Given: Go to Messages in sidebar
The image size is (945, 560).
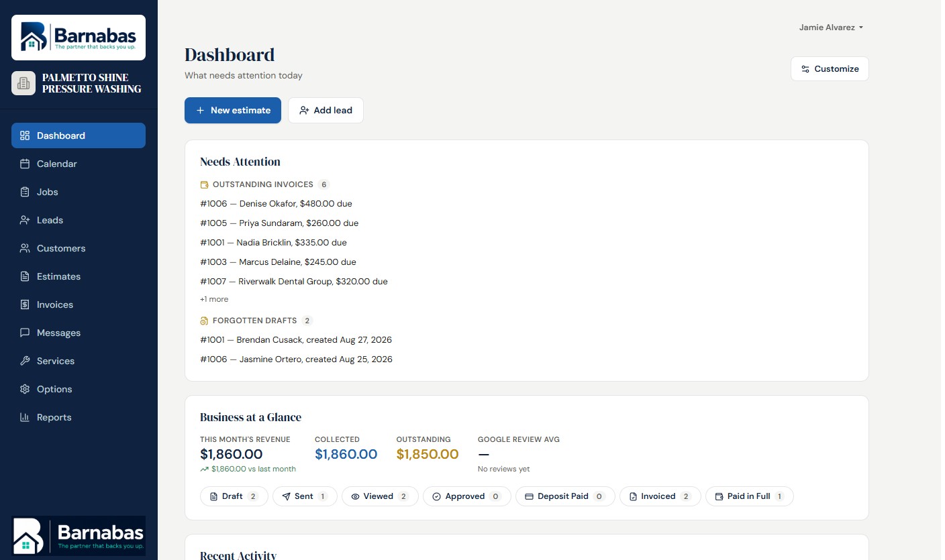Looking at the screenshot, I should tap(79, 333).
